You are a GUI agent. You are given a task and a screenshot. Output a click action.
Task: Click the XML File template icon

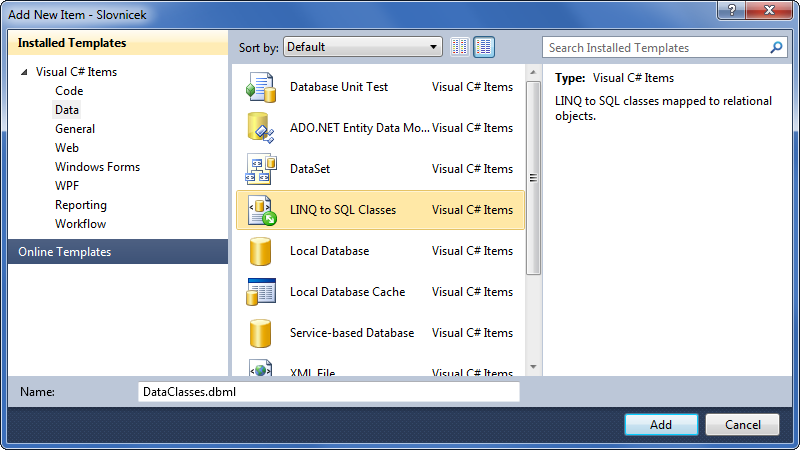tap(260, 368)
